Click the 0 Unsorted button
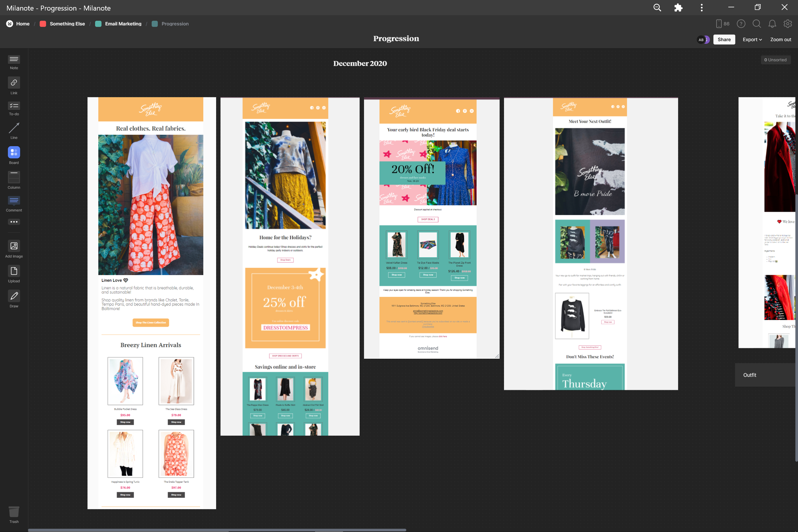 (x=775, y=60)
